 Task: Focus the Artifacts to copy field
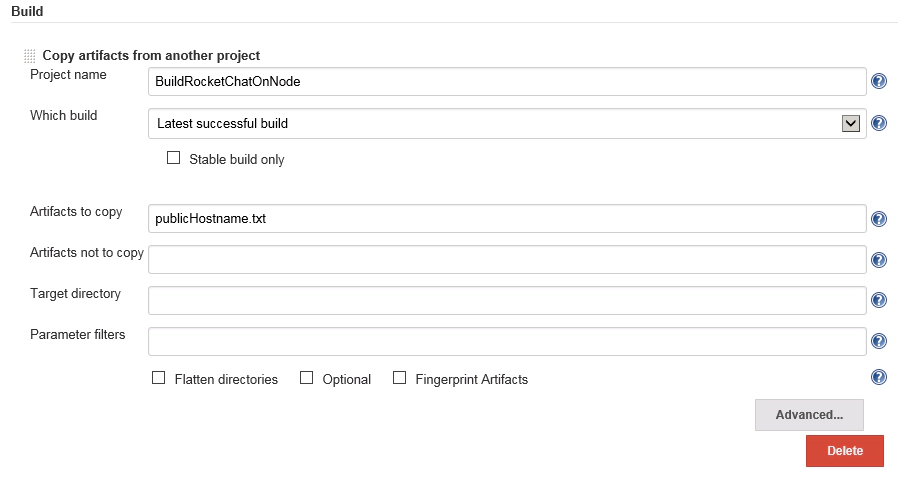pos(506,219)
